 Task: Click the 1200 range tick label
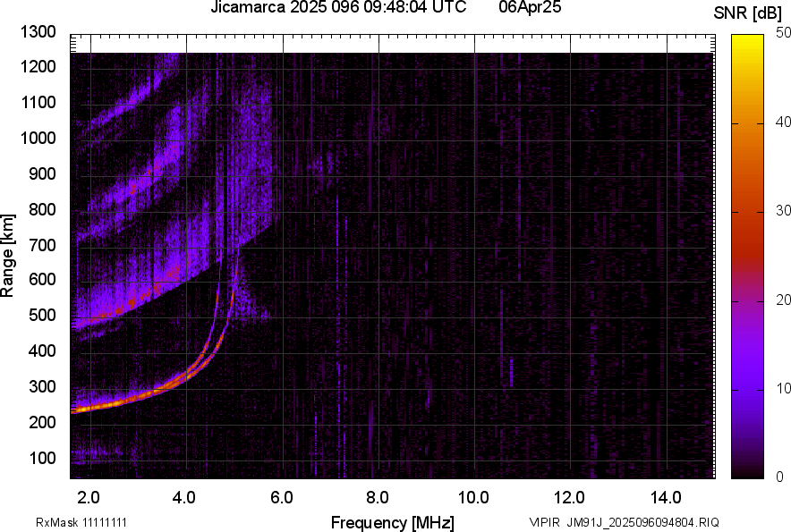pyautogui.click(x=38, y=66)
